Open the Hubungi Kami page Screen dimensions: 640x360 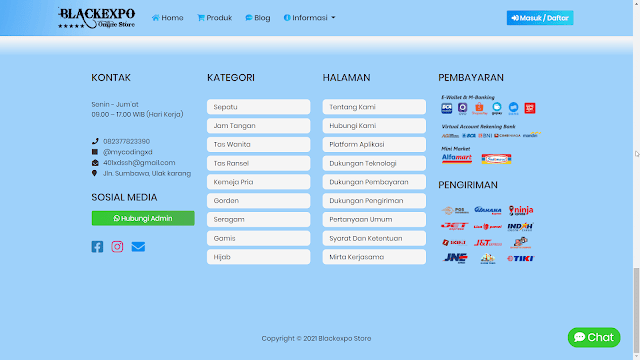pos(374,126)
